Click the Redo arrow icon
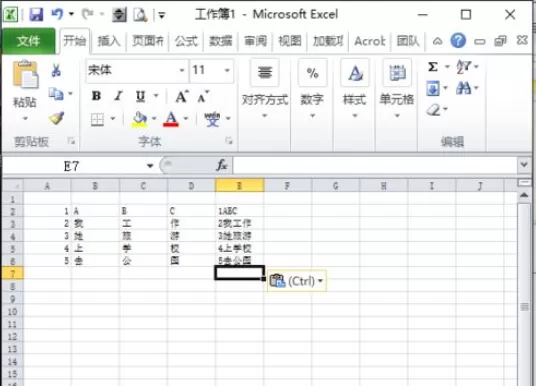This screenshot has width=536, height=386. pos(88,14)
